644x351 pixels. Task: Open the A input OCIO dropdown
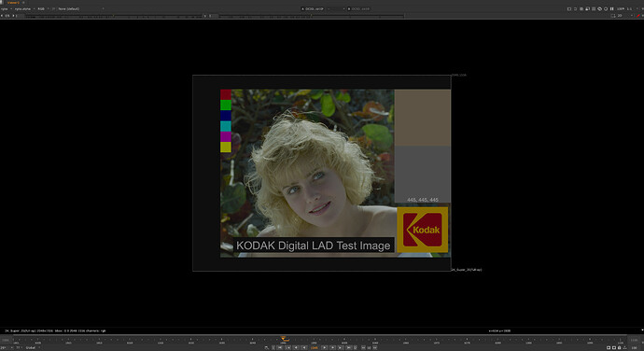click(315, 8)
